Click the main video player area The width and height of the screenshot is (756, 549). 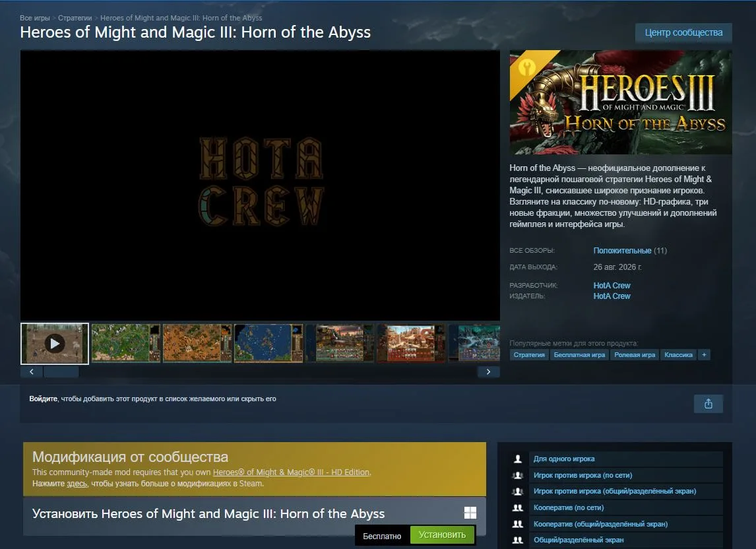point(260,185)
